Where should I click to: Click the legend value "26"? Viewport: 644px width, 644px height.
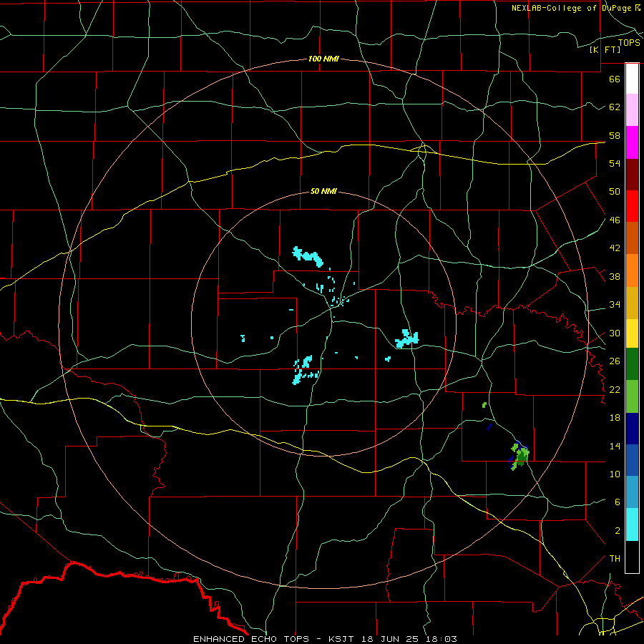point(615,361)
